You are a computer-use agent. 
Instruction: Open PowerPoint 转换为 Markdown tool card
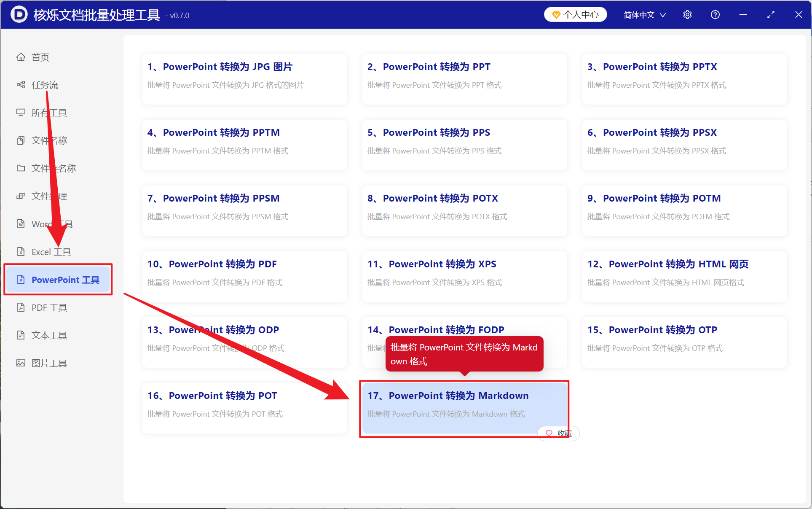click(464, 408)
